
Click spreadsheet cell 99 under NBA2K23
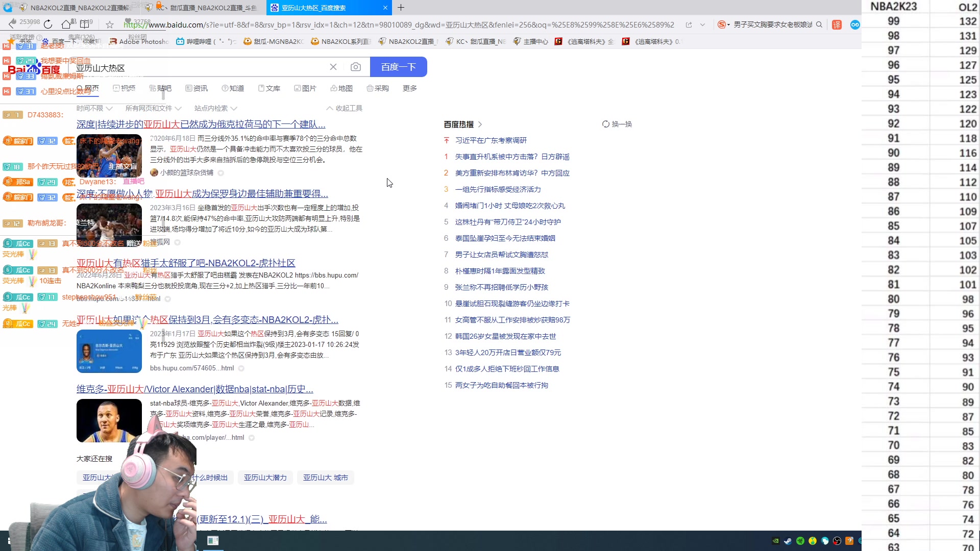(894, 21)
